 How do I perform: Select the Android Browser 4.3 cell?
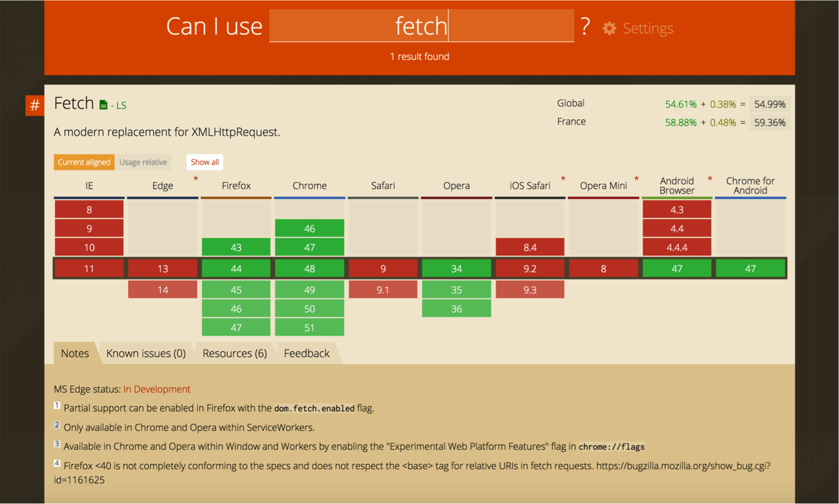[x=677, y=209]
